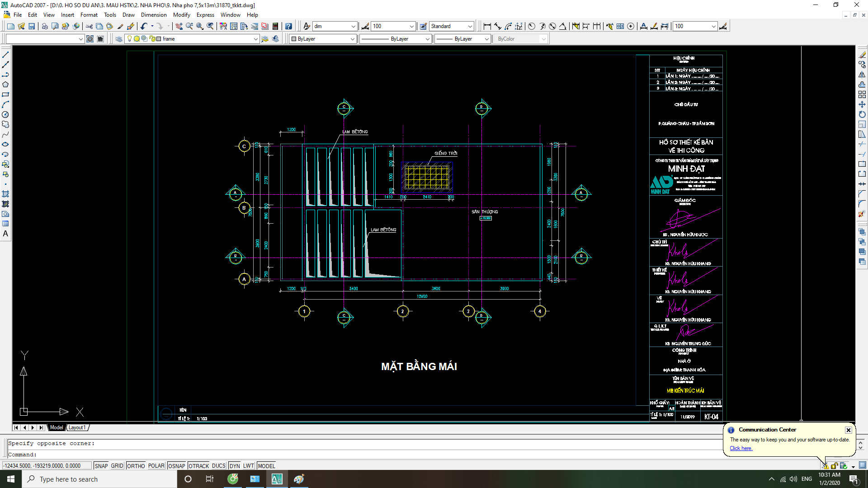Switch to the Layout1 tab
Image resolution: width=868 pixels, height=488 pixels.
[77, 427]
